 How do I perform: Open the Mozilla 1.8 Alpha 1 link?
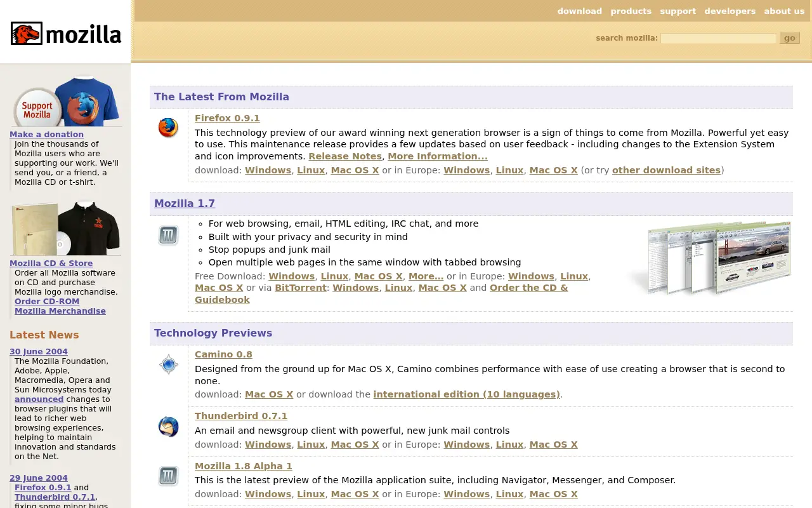(244, 466)
